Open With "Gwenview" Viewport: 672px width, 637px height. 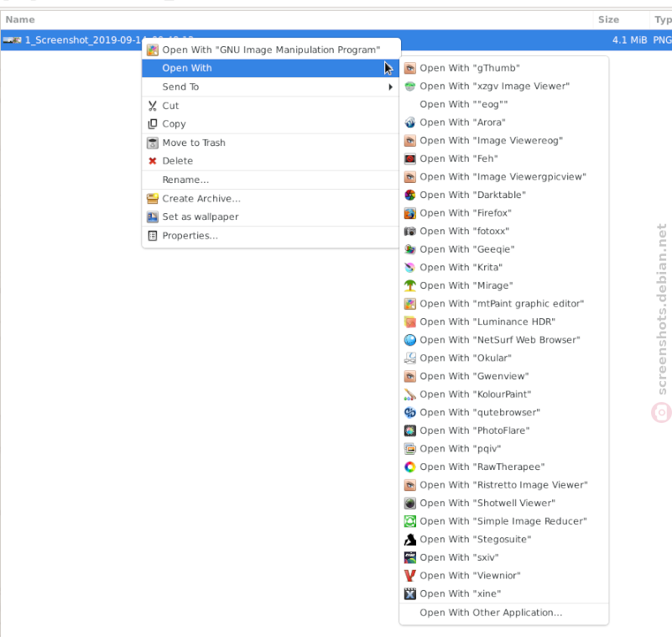(x=504, y=376)
